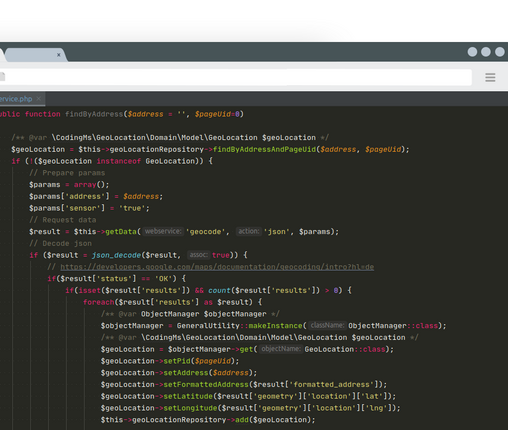Click the setPid method call
This screenshot has width=508, height=430.
[x=177, y=361]
